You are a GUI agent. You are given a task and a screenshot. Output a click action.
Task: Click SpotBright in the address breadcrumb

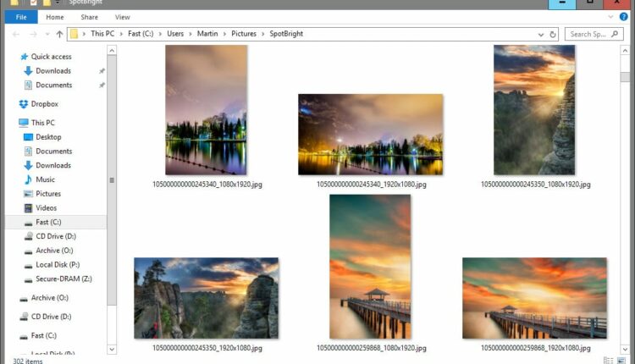tap(286, 34)
